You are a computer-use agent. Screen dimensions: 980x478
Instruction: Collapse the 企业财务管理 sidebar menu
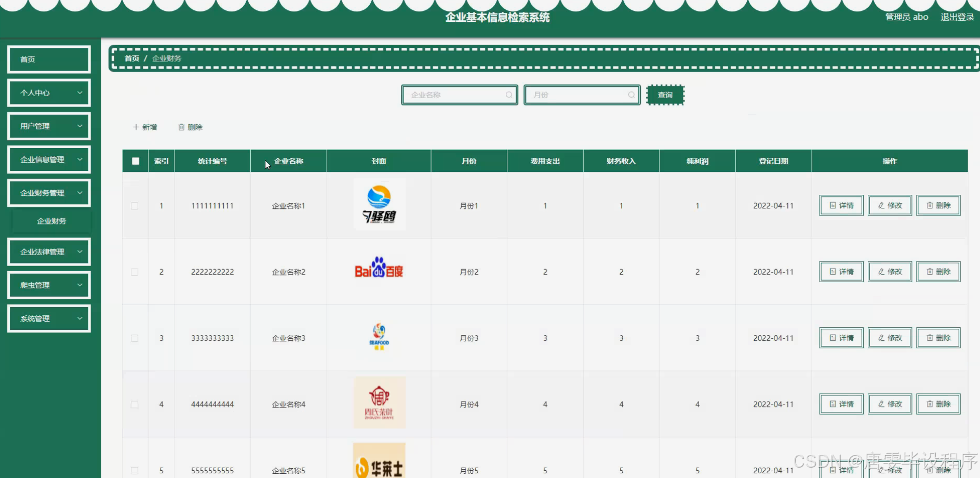tap(49, 193)
